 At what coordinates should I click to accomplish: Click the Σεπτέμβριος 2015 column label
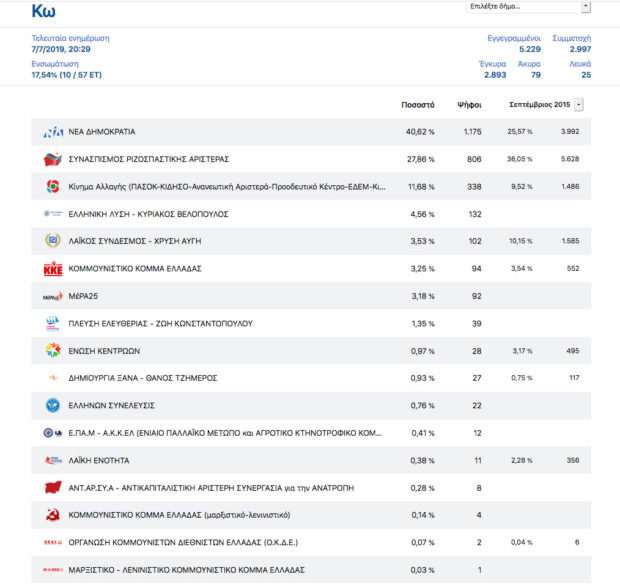tap(540, 104)
